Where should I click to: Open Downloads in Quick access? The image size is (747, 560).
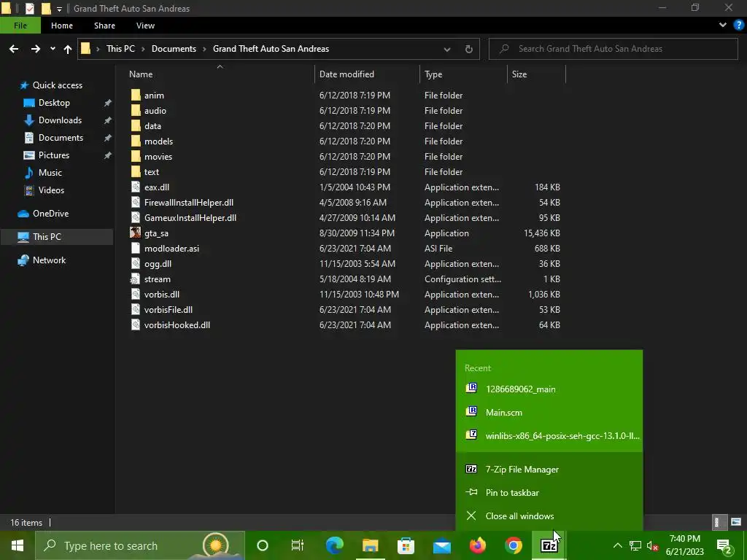point(60,120)
